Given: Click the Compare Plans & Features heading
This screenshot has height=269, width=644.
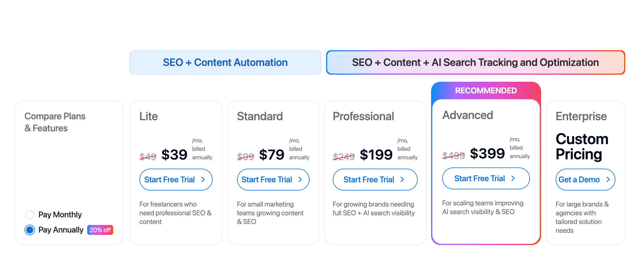Looking at the screenshot, I should tap(55, 122).
